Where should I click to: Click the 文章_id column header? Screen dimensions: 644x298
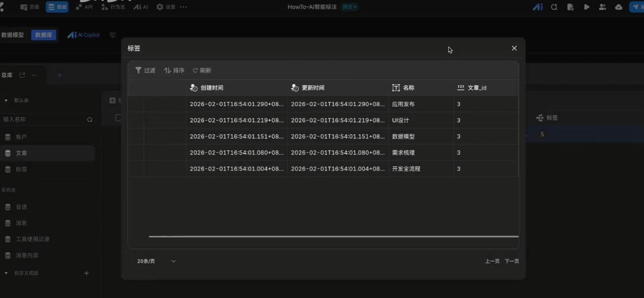tap(486, 87)
